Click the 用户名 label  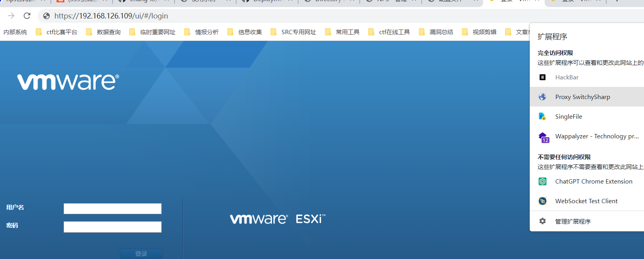pyautogui.click(x=15, y=207)
